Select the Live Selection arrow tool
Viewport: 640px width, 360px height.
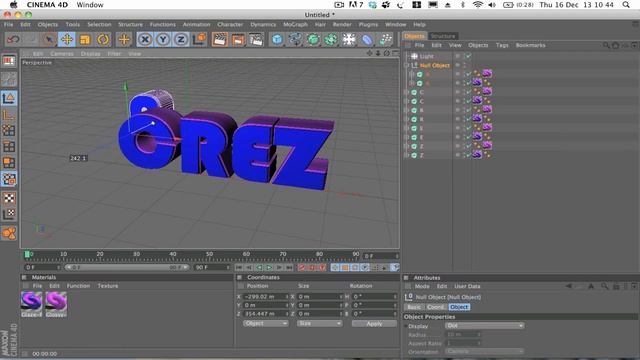49,40
